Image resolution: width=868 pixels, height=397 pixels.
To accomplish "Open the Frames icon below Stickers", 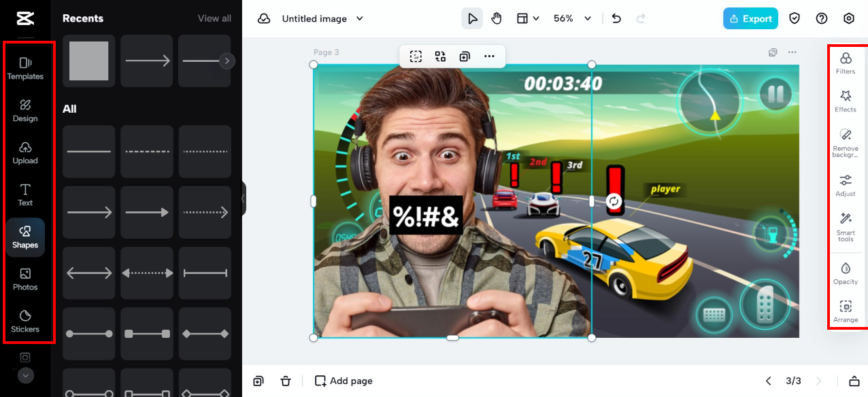I will [25, 357].
